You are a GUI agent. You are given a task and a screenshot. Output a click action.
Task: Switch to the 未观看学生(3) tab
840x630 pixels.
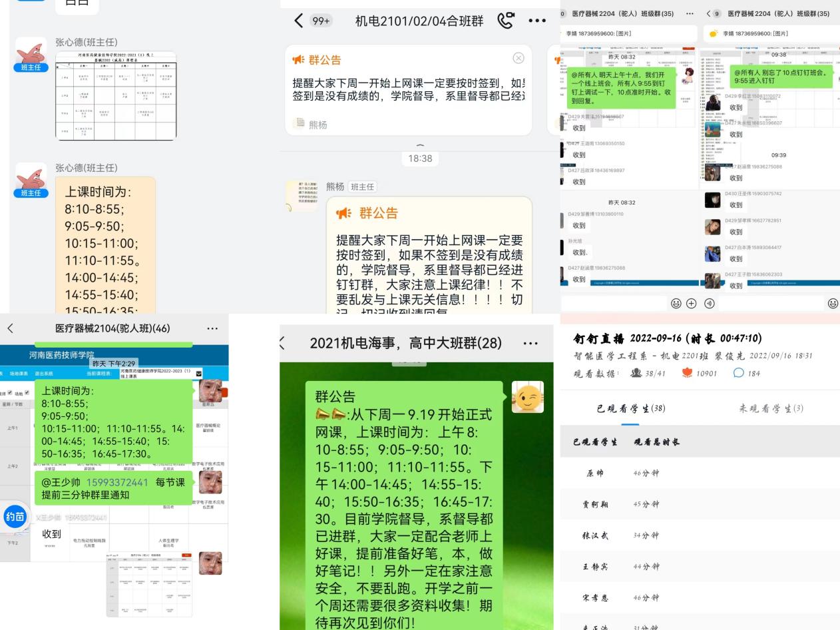770,408
